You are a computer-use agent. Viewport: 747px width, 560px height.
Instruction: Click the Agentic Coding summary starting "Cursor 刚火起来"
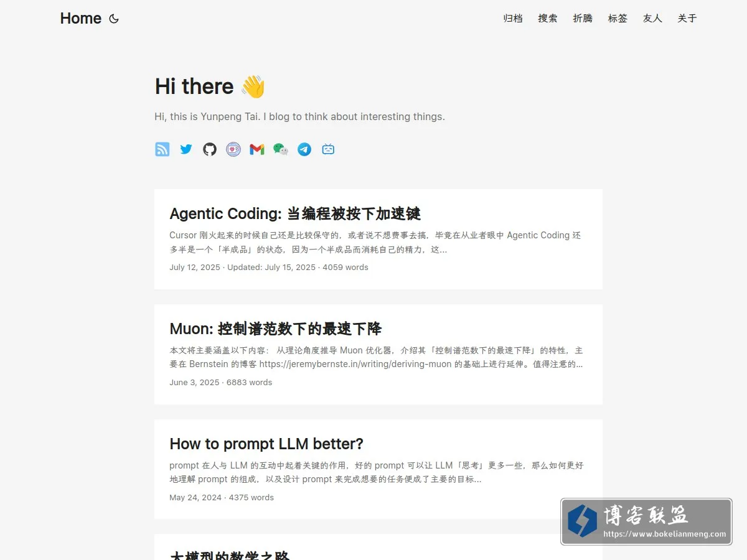coord(375,243)
